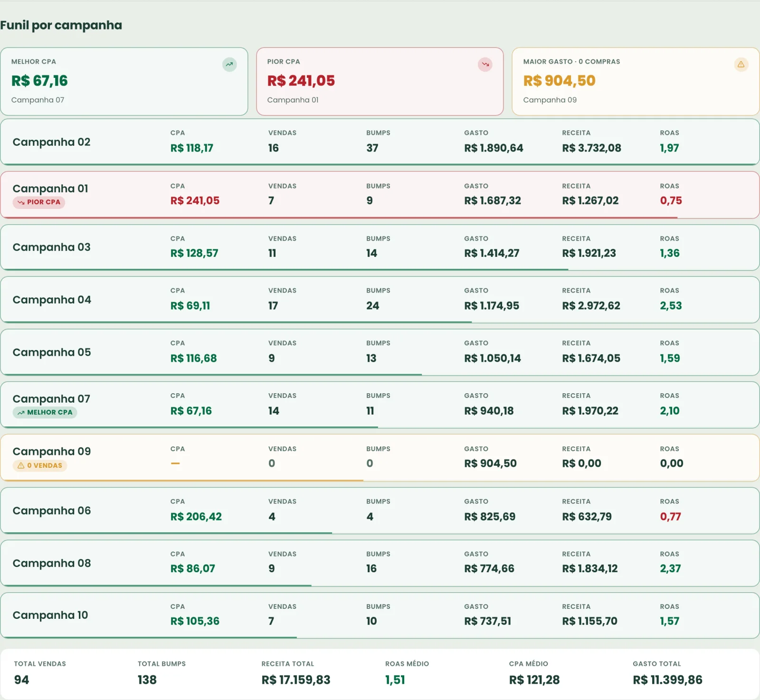The height and width of the screenshot is (700, 760).
Task: Select the Campanha 02 row title
Action: (x=51, y=142)
